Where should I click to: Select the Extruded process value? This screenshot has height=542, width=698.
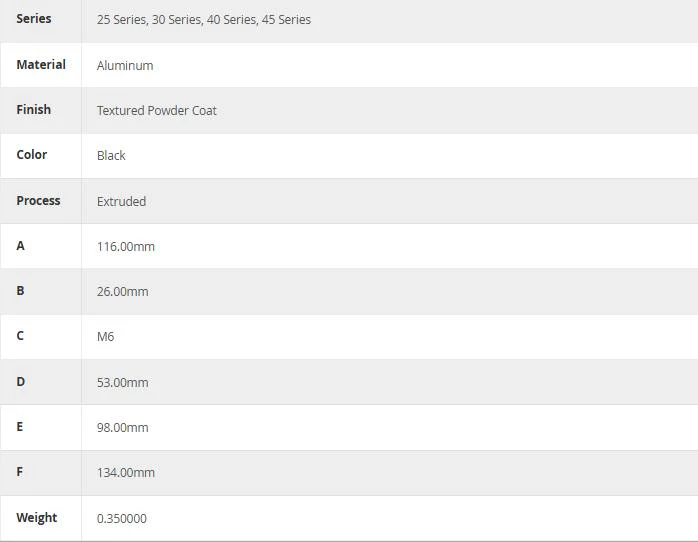pos(122,201)
